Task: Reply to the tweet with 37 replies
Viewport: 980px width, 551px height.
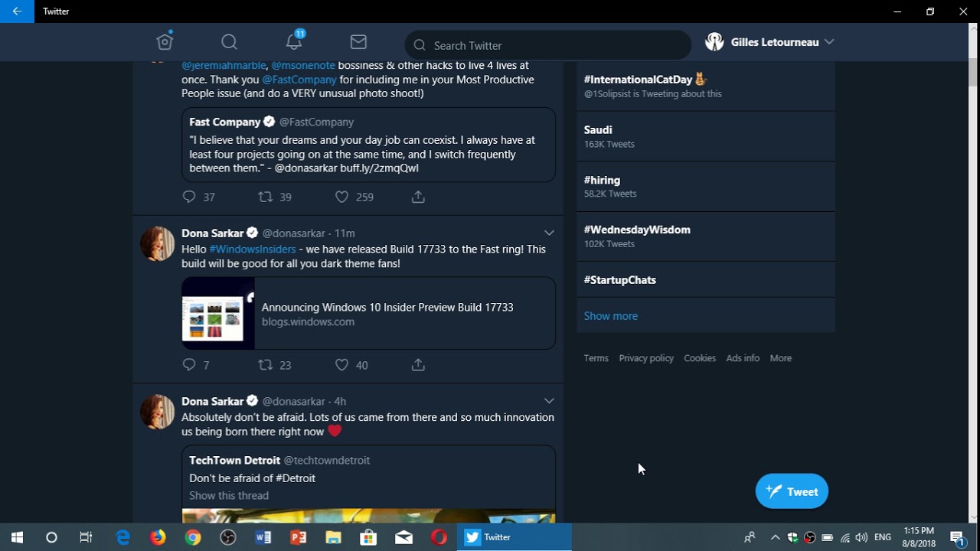Action: pyautogui.click(x=189, y=197)
